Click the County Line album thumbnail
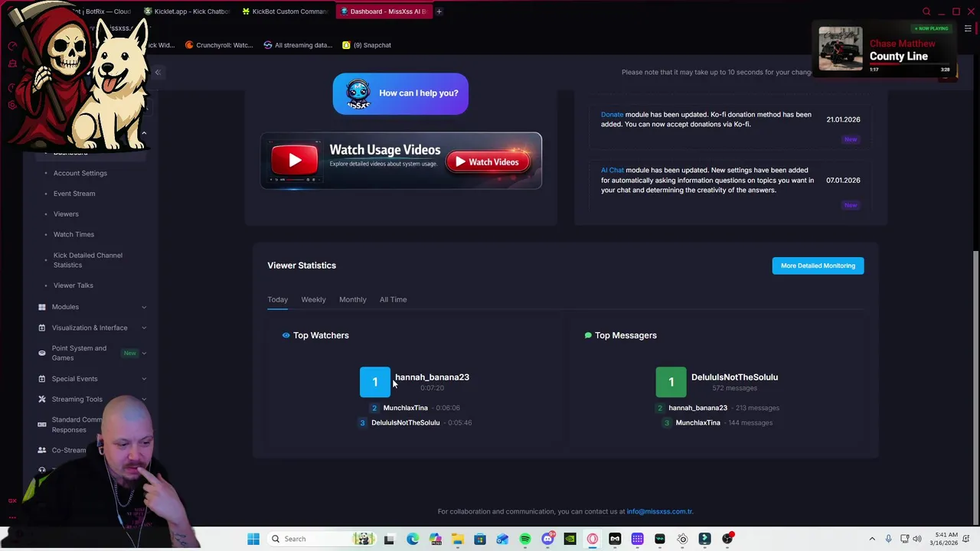 pos(840,48)
